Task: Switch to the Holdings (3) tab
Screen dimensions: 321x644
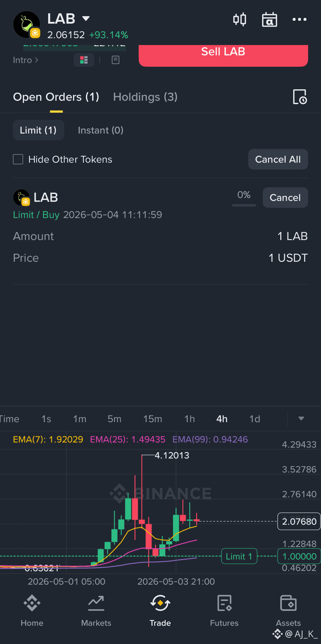Action: tap(145, 97)
